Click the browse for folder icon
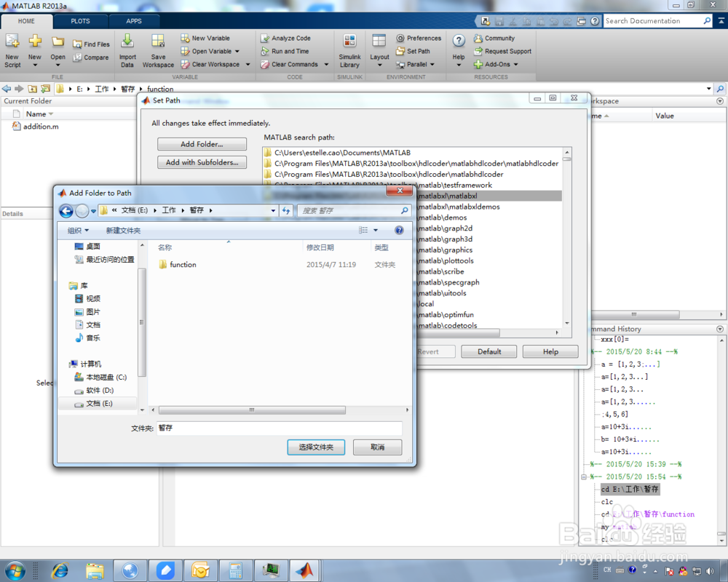 point(45,89)
